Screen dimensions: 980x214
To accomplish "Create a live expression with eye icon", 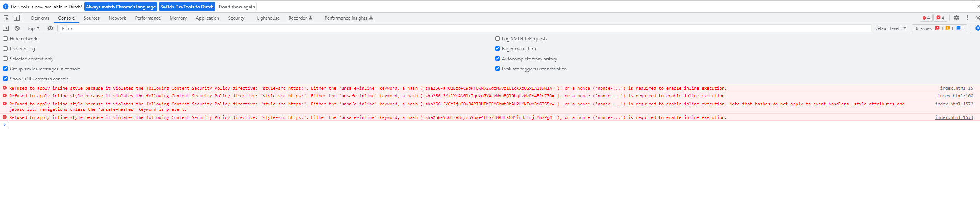I will [x=50, y=28].
